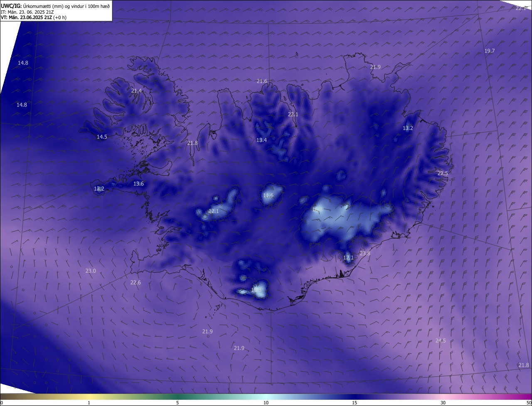Click the colour scale label 30
This screenshot has height=406, width=532.
tap(443, 403)
